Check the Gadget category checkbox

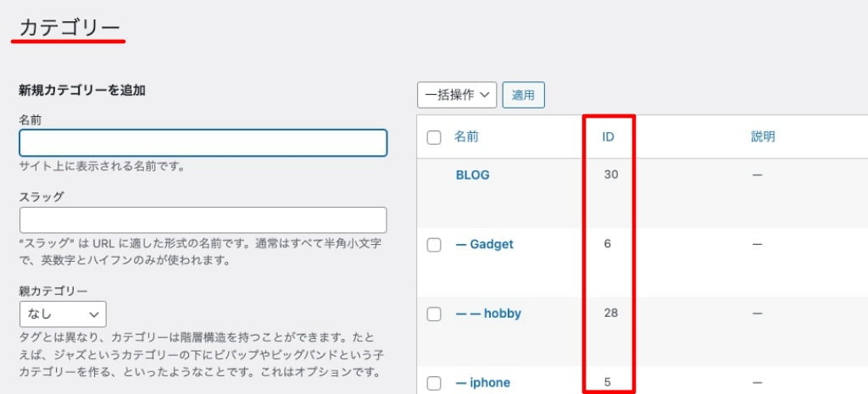[434, 245]
